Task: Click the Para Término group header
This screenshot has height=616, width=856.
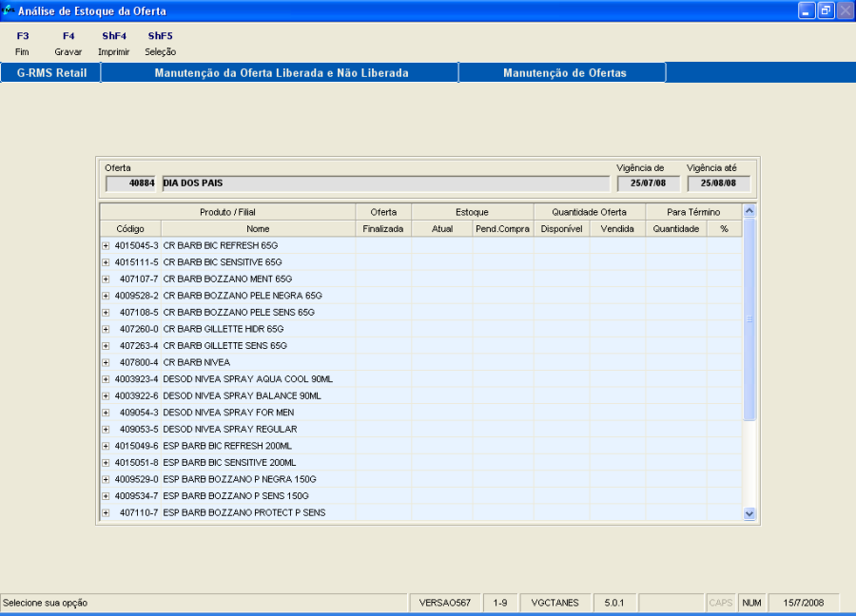Action: pyautogui.click(x=694, y=212)
